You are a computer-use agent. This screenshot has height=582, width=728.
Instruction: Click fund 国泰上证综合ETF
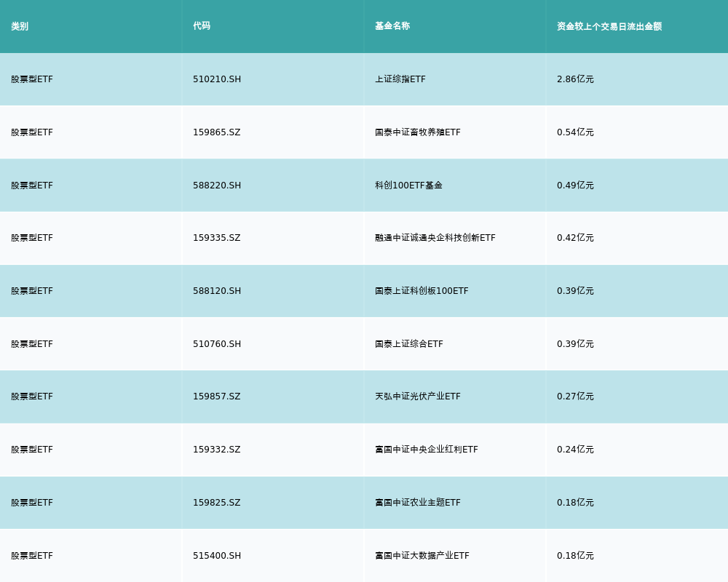[x=409, y=344]
